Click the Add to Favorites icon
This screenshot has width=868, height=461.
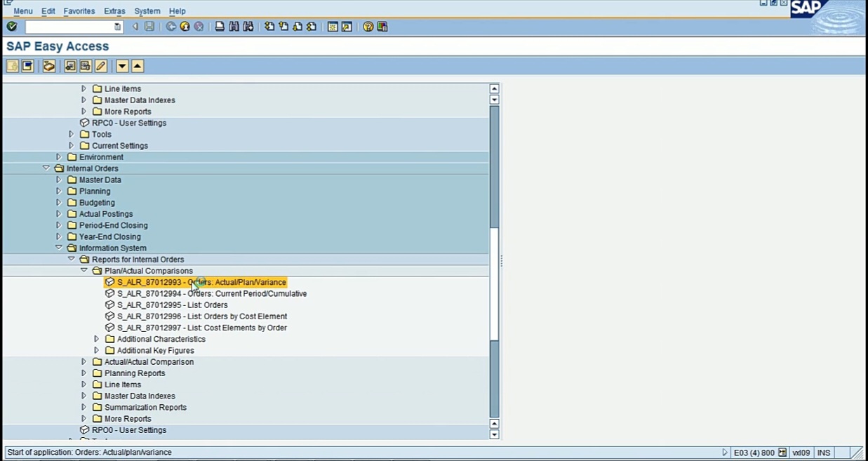click(70, 66)
